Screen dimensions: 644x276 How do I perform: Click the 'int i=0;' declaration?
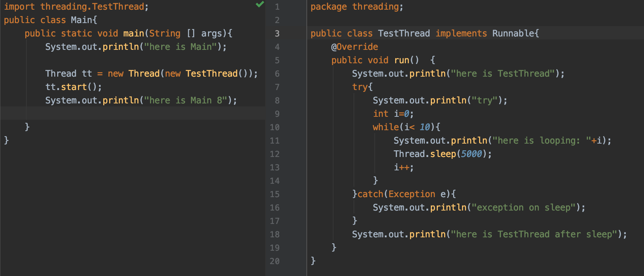[x=393, y=114]
